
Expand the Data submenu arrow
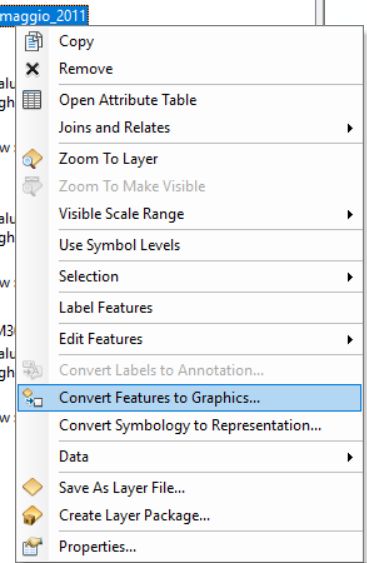click(350, 457)
